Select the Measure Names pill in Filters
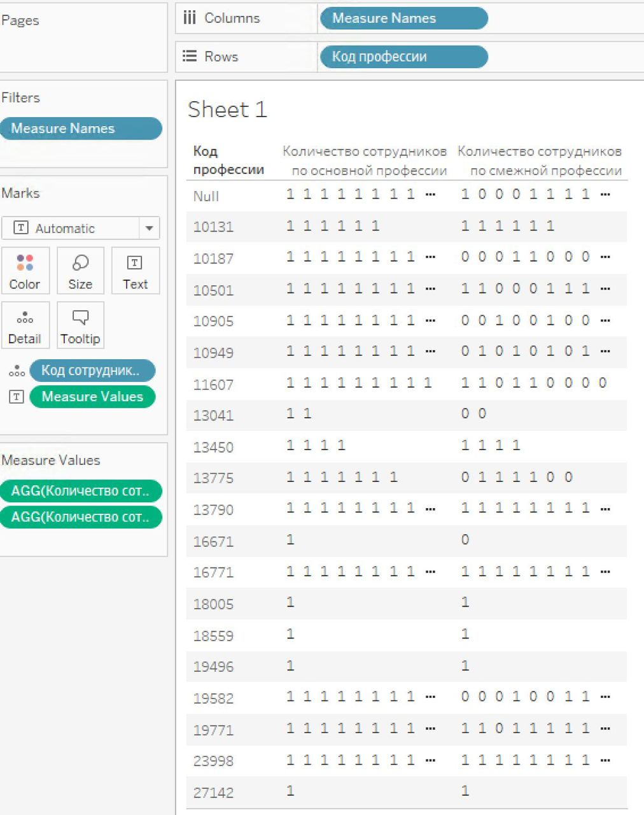Screen dimensions: 644x815 coord(81,129)
